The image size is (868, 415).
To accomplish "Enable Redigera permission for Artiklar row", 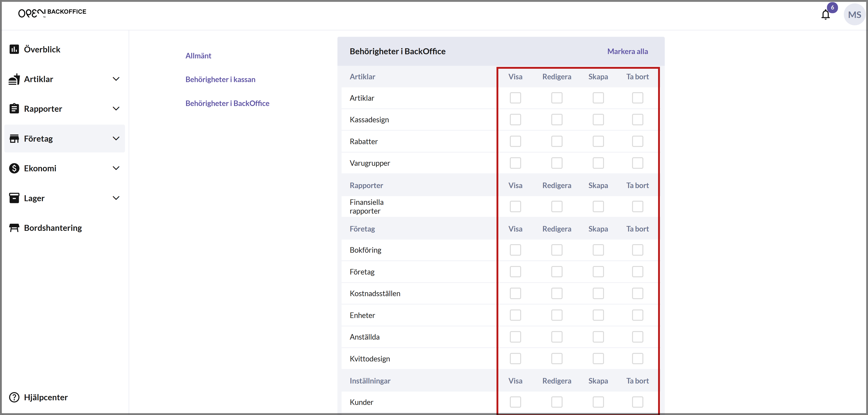I will 557,98.
